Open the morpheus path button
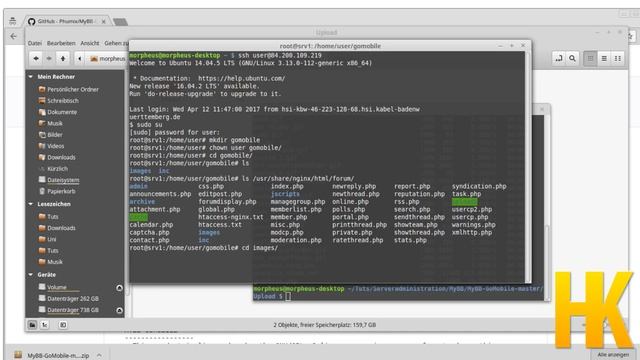This screenshot has width=640, height=360. [x=107, y=59]
